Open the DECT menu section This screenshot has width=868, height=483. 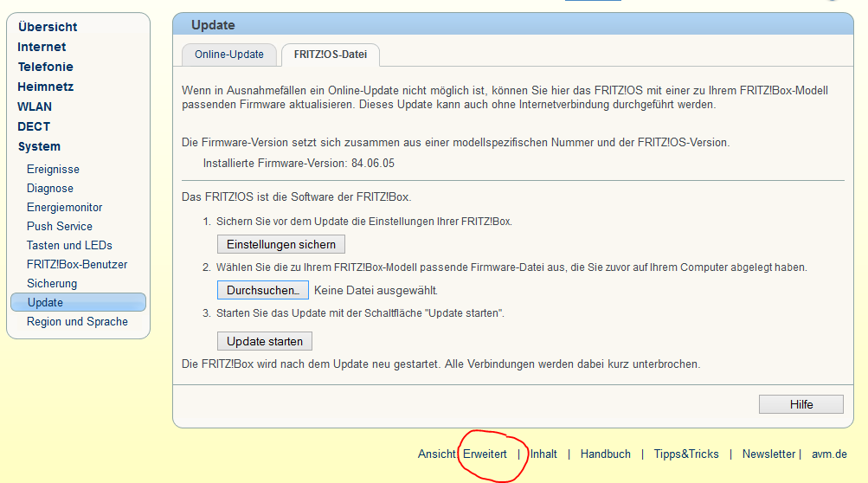pyautogui.click(x=34, y=126)
